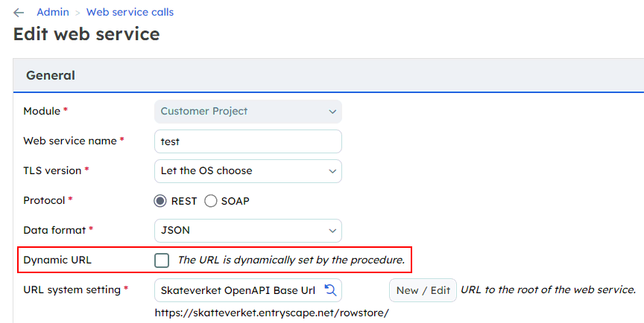Click the Web service name input field
Image resolution: width=644 pixels, height=323 pixels.
click(x=248, y=141)
